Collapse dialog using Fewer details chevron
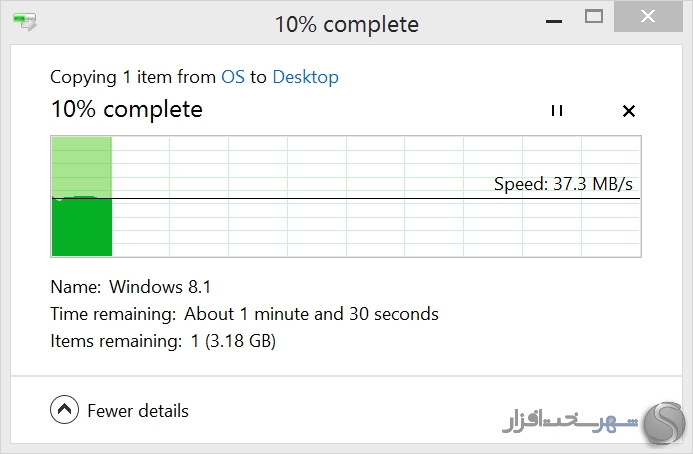This screenshot has height=454, width=693. point(65,409)
